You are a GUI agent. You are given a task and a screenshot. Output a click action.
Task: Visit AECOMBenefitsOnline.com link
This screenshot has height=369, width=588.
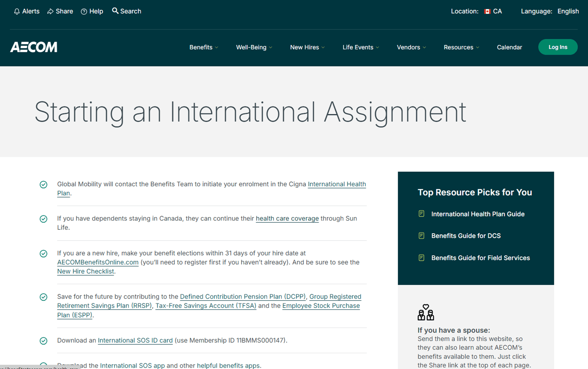[x=98, y=262]
